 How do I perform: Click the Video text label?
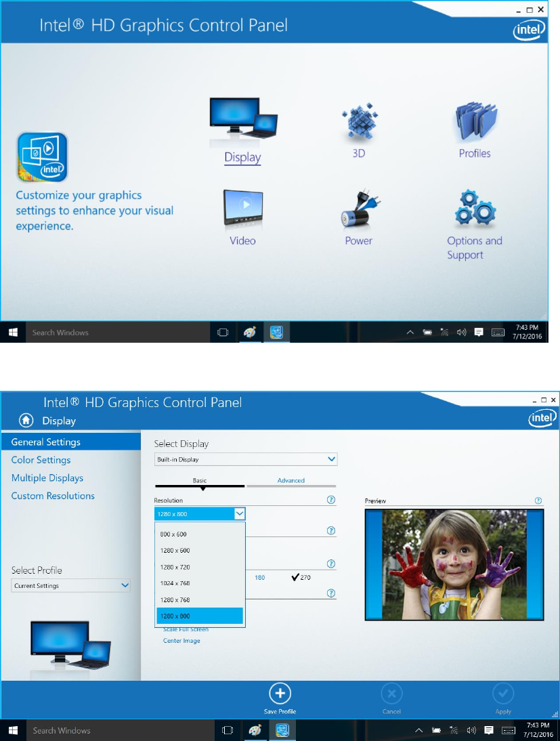[x=242, y=240]
